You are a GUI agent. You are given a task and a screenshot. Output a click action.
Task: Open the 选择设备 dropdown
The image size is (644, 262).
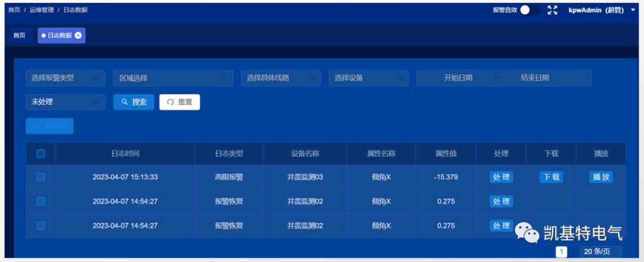[x=368, y=78]
